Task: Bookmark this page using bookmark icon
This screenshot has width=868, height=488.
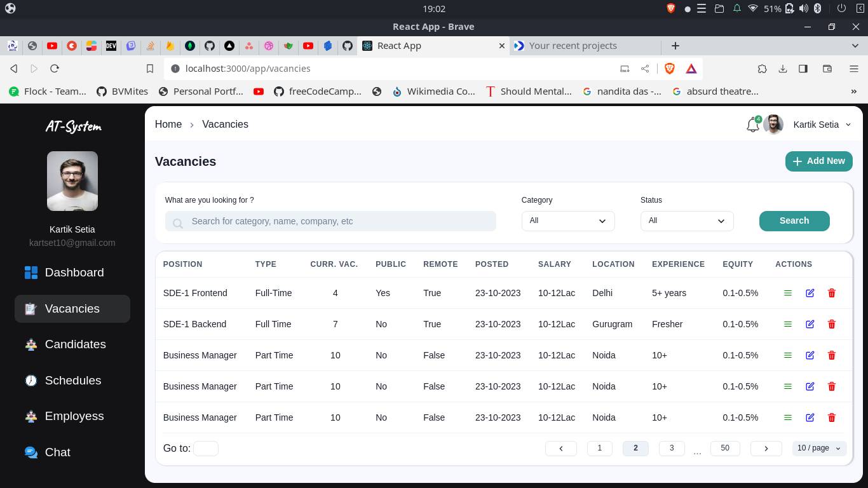Action: pyautogui.click(x=150, y=69)
